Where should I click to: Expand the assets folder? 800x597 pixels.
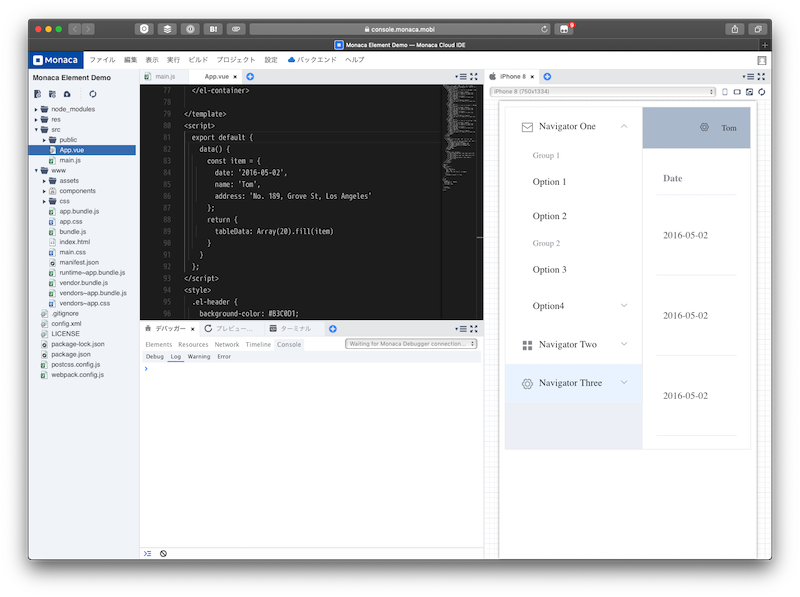[x=44, y=181]
